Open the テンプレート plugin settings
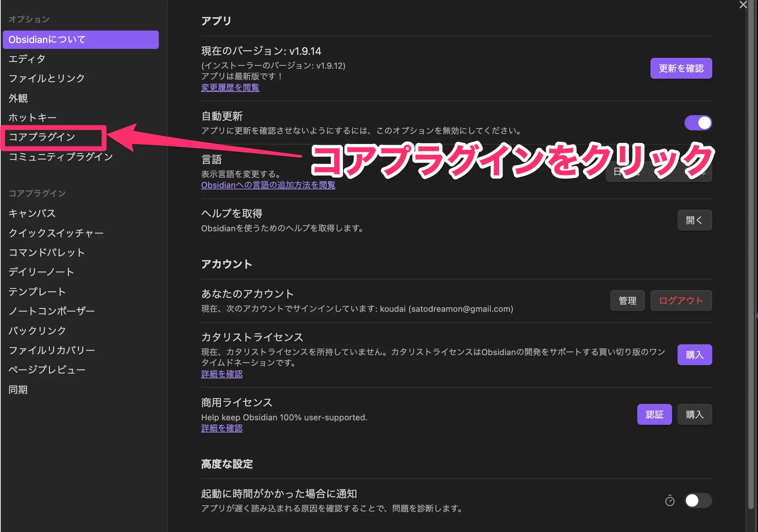The image size is (758, 532). [81, 292]
